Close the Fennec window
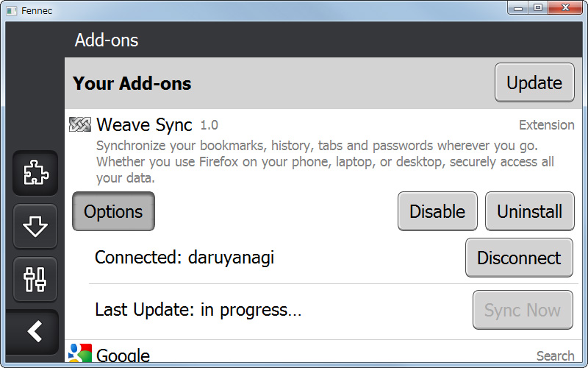This screenshot has height=368, width=588. [x=567, y=8]
